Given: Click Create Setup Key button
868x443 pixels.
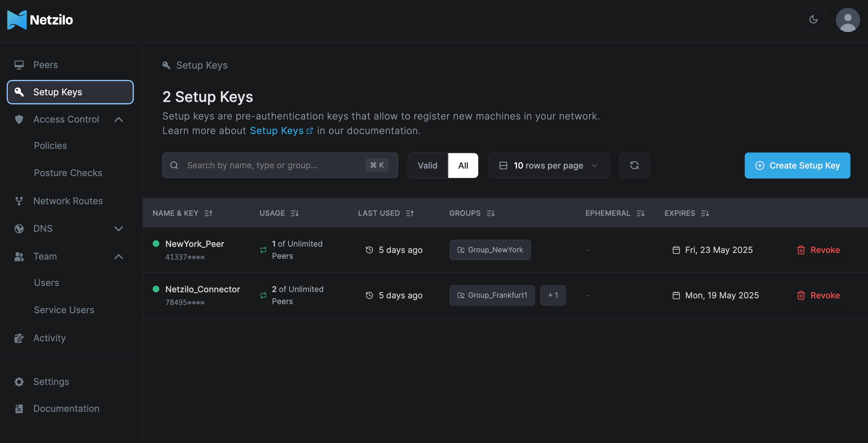Looking at the screenshot, I should point(797,165).
